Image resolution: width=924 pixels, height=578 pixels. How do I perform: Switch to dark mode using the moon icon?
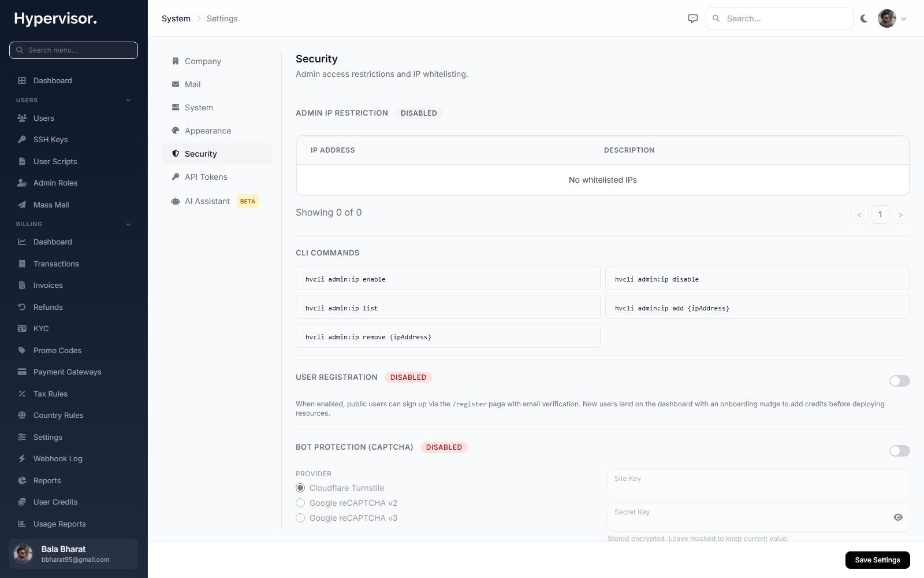(864, 18)
